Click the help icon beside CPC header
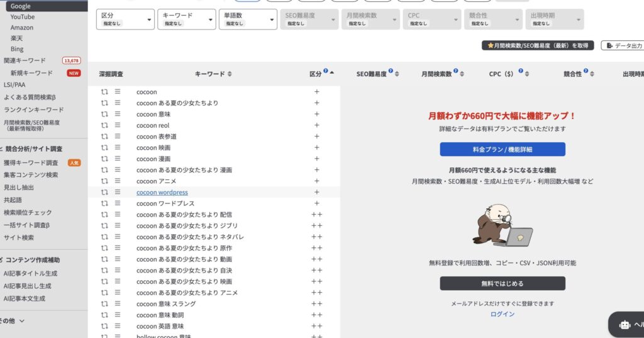644x338 pixels. 520,70
